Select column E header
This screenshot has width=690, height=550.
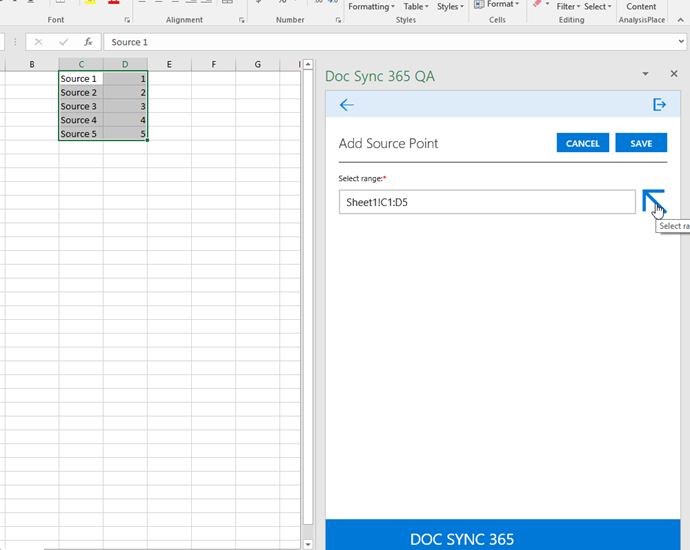(x=169, y=64)
